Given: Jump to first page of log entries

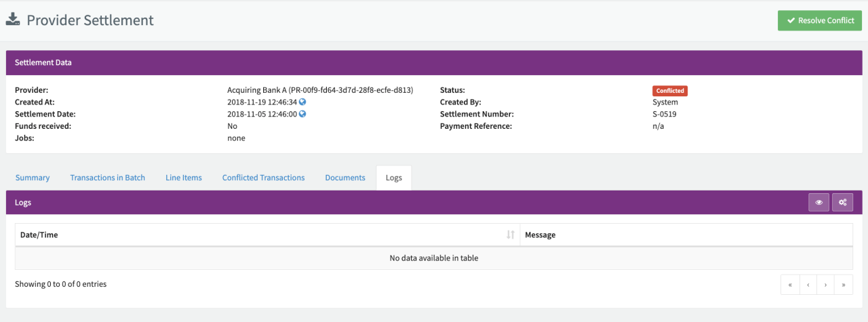Looking at the screenshot, I should point(790,285).
